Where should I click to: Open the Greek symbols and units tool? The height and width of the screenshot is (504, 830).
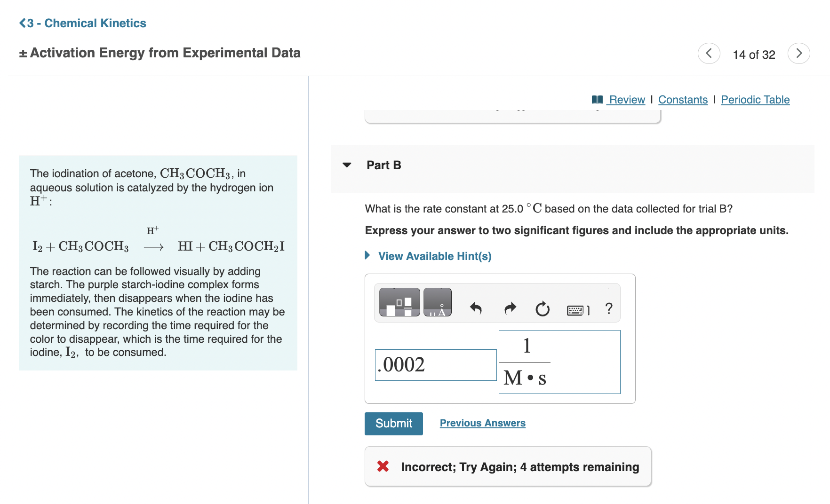pyautogui.click(x=438, y=302)
